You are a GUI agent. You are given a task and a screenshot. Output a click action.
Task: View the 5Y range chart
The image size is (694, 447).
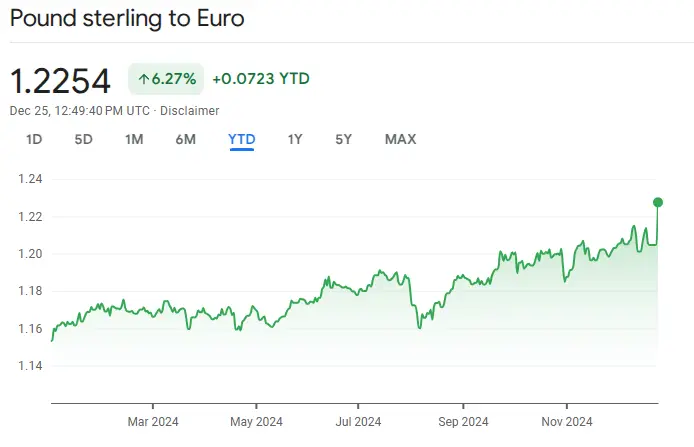343,139
